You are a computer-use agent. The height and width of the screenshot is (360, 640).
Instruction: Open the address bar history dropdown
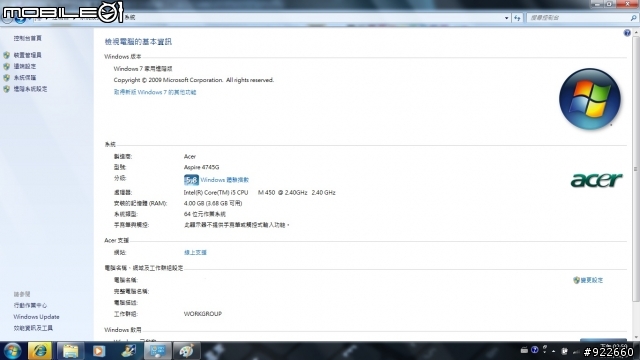click(507, 18)
